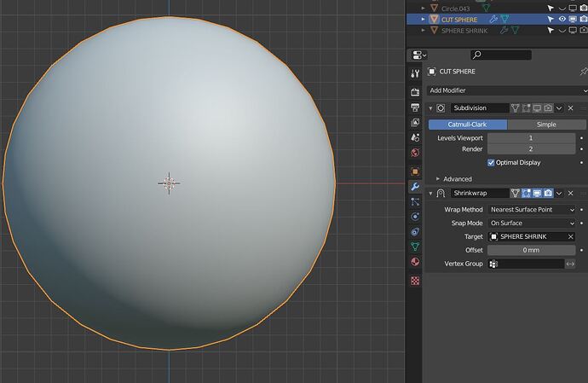Click the vertex group invert arrows icon
This screenshot has width=588, height=383.
(570, 264)
